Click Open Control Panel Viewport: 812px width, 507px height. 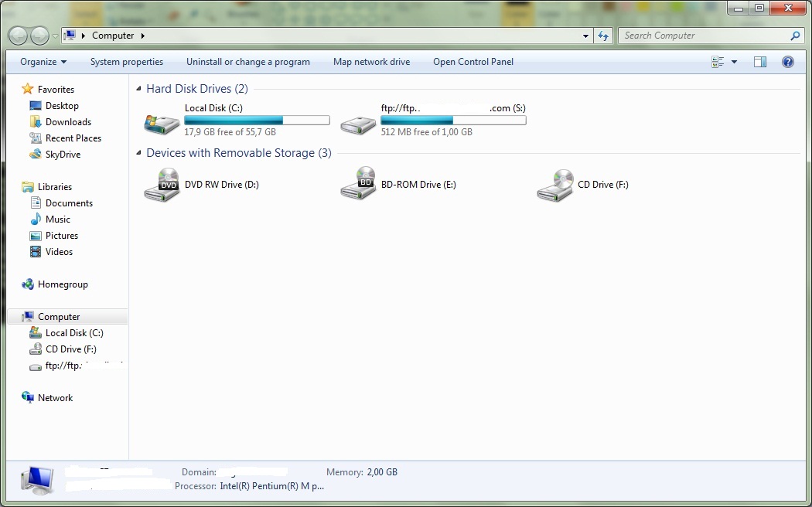473,62
